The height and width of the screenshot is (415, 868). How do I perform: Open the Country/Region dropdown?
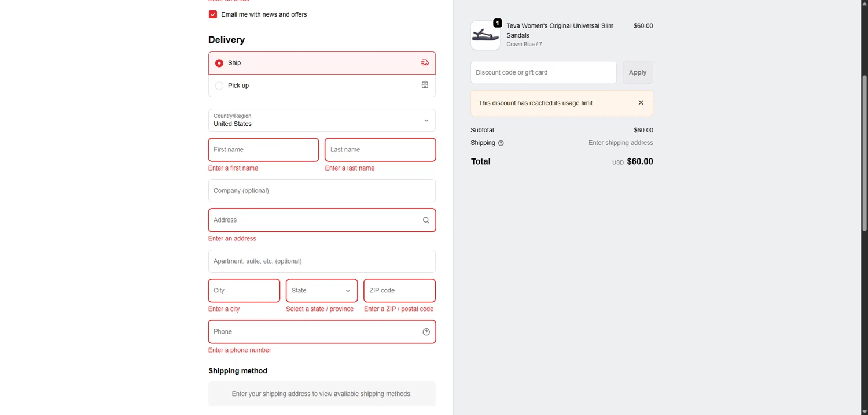(x=322, y=120)
